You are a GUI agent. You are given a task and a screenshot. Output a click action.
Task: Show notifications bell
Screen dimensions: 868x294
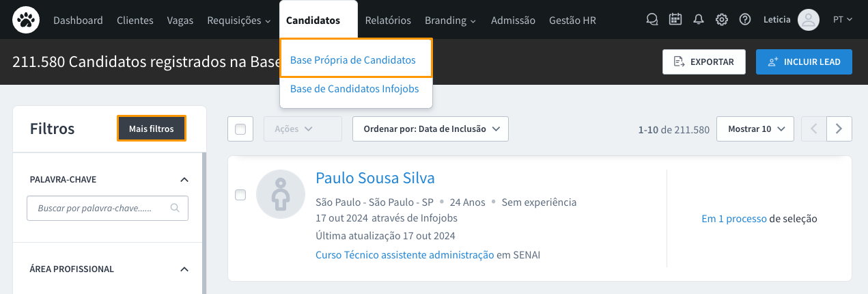(x=698, y=20)
